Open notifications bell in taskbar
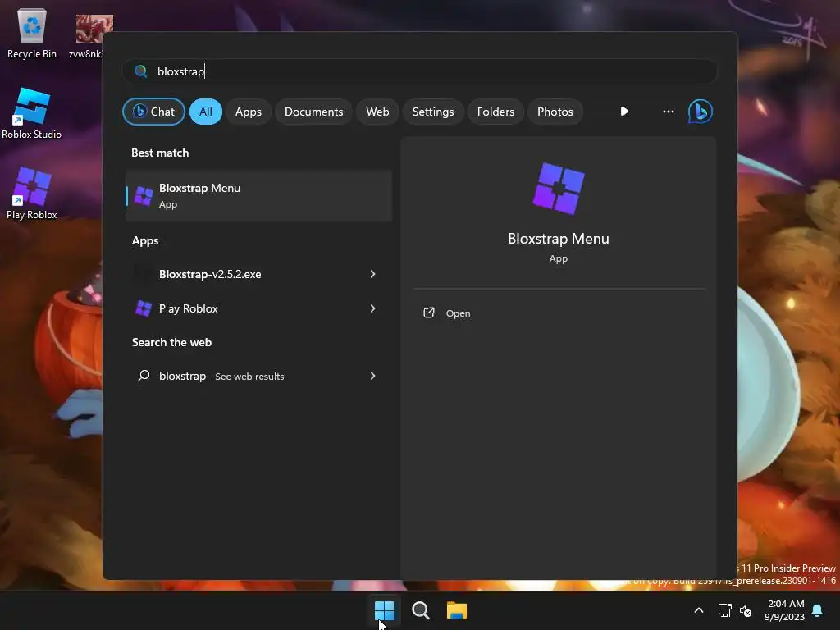Viewport: 840px width, 630px height. 817,610
